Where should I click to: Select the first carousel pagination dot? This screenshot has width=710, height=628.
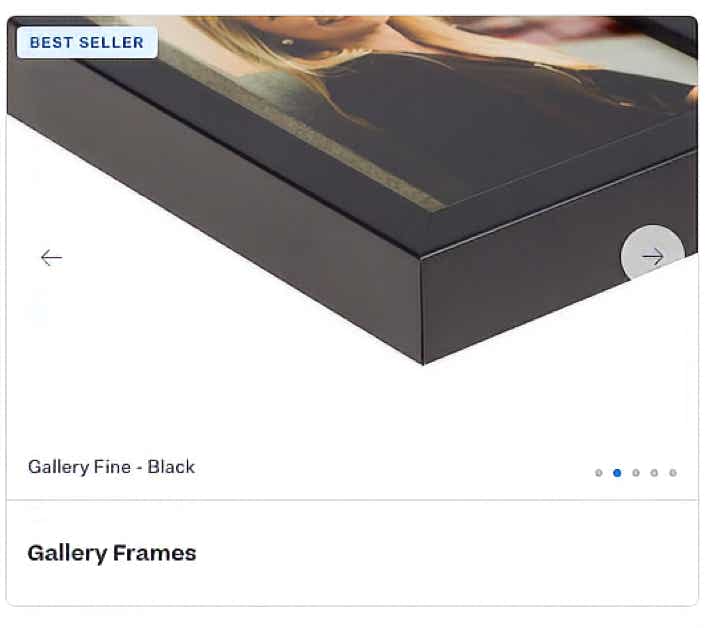[599, 473]
